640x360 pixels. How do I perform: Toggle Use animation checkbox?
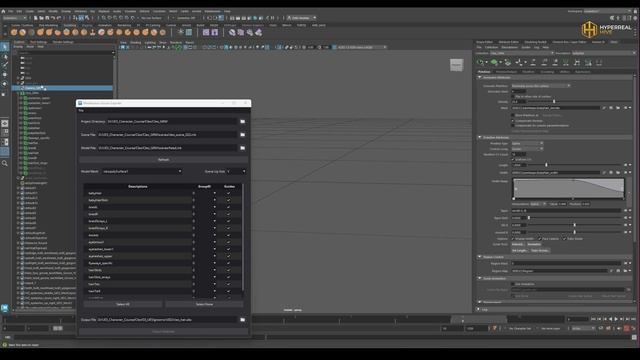(513, 284)
